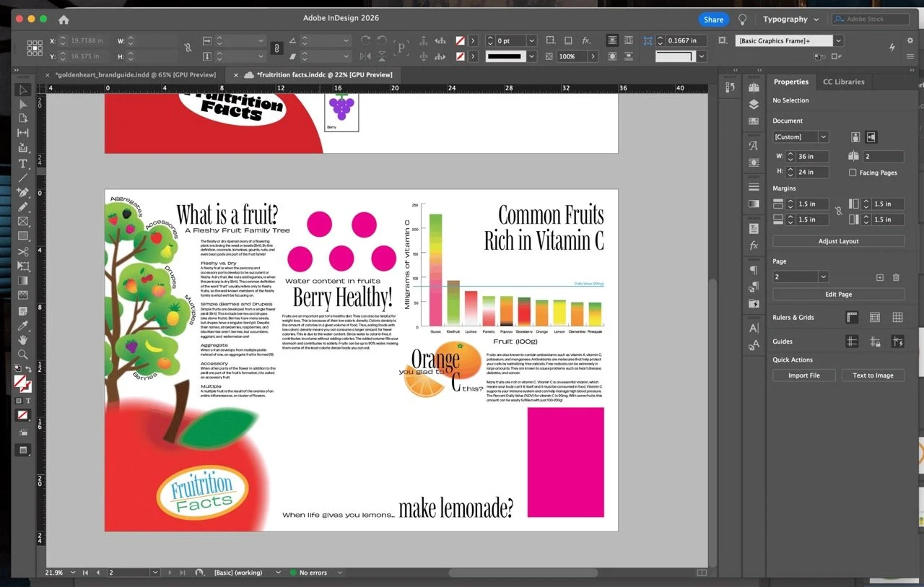The width and height of the screenshot is (924, 587).
Task: Add a new page with plus icon
Action: click(x=879, y=277)
